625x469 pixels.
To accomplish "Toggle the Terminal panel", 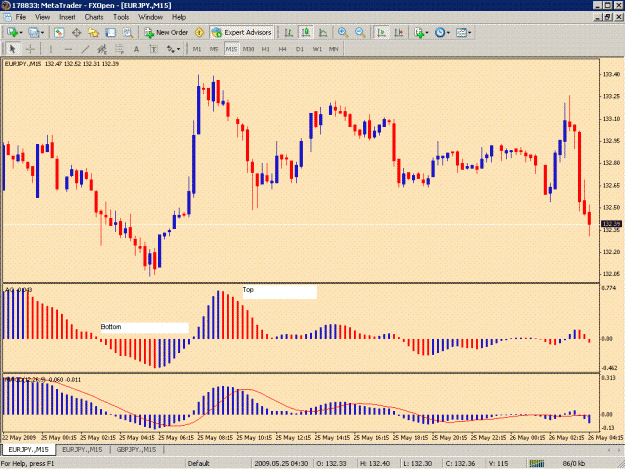I will (x=110, y=33).
